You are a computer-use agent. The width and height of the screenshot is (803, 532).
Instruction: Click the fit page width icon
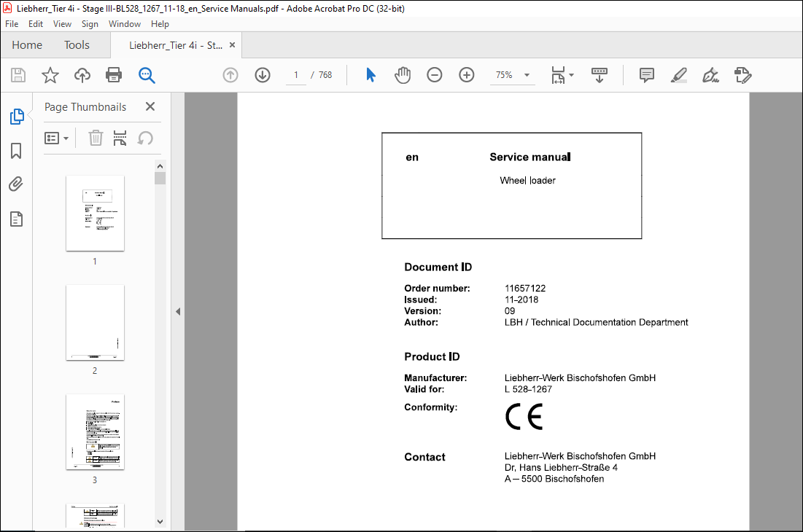558,75
